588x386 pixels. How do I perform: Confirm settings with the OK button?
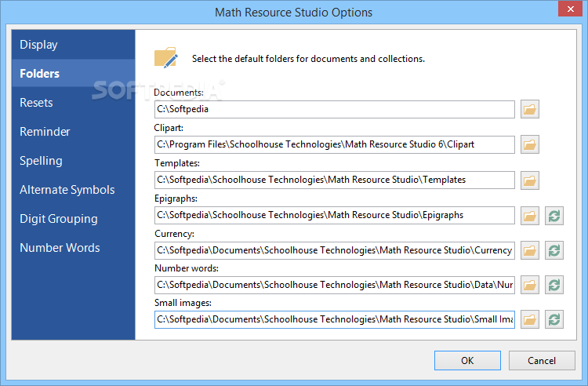pos(467,360)
